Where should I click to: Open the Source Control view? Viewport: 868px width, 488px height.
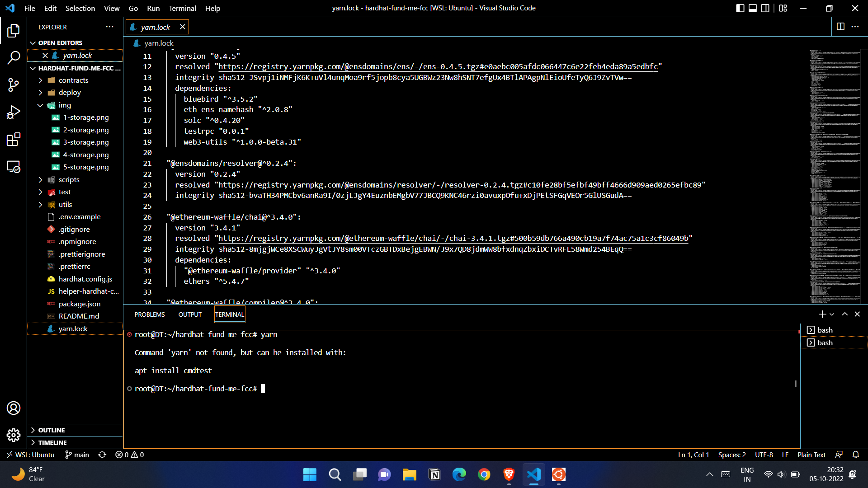14,84
